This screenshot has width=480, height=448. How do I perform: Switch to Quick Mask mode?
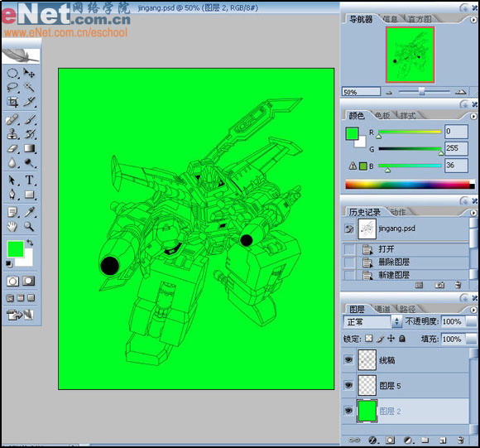coord(29,281)
